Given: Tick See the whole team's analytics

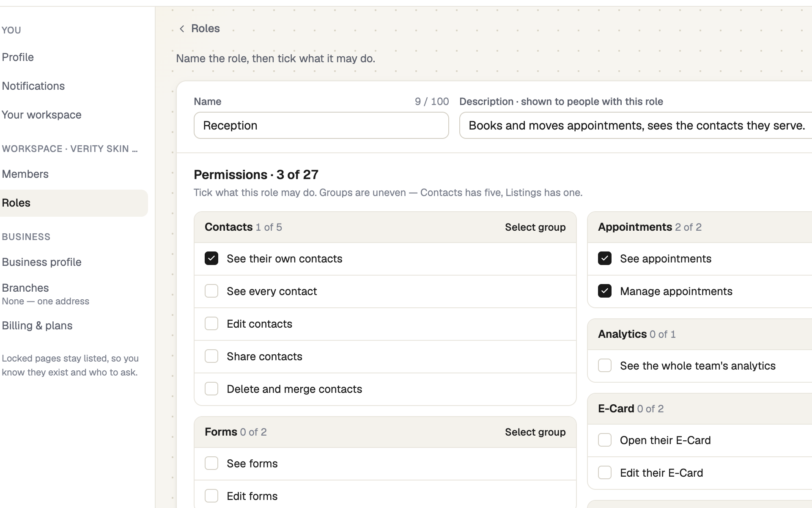Looking at the screenshot, I should 605,365.
